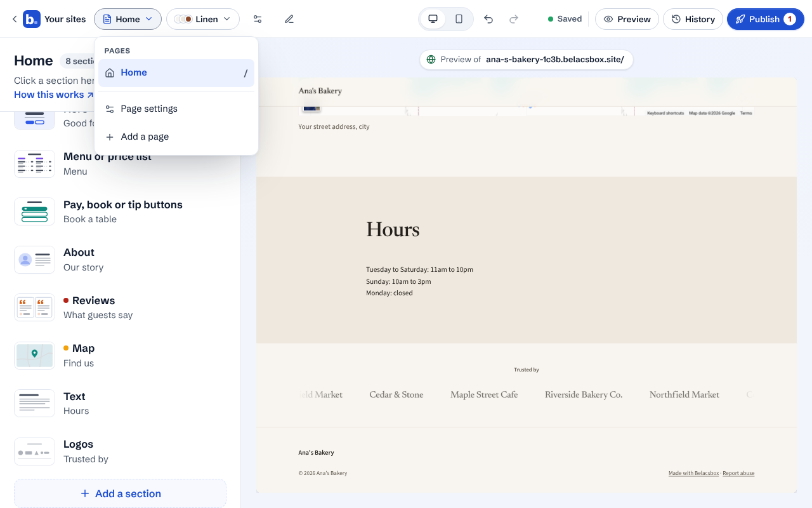This screenshot has height=508, width=812.
Task: Click the Terms link on the map
Action: 746,113
